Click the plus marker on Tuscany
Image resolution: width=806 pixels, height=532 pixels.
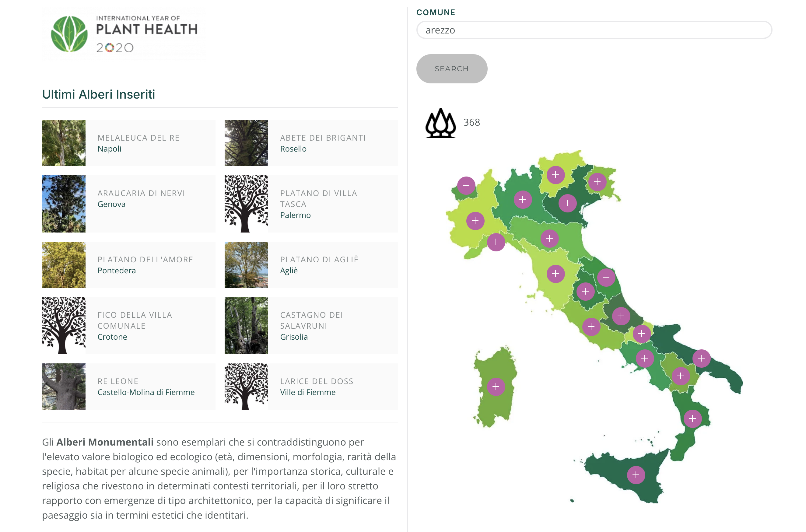[x=556, y=274]
